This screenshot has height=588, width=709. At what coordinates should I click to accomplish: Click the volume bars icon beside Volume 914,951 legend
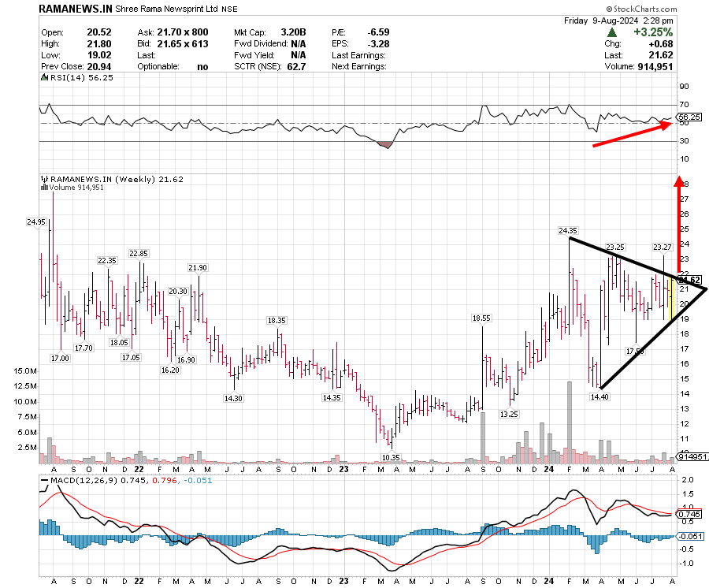coord(44,188)
